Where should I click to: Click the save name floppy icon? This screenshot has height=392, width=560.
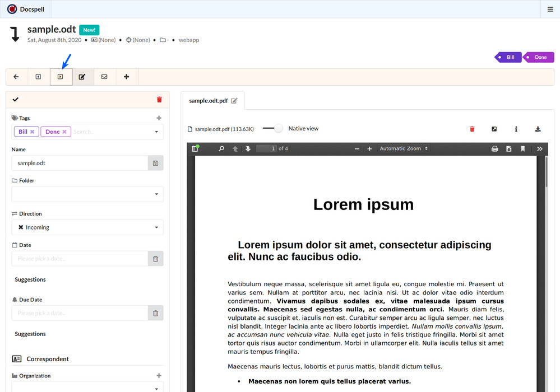click(x=155, y=163)
